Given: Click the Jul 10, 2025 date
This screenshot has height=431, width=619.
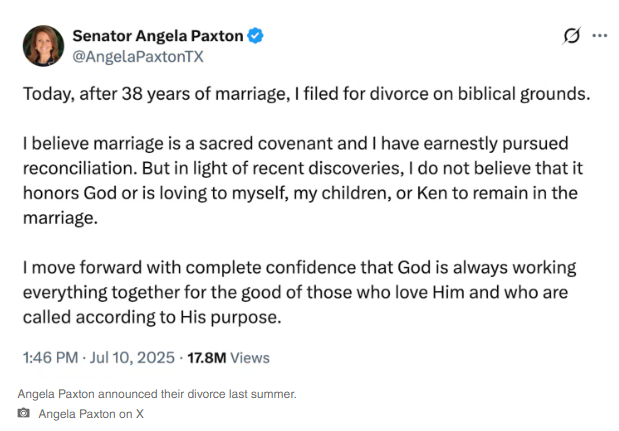Looking at the screenshot, I should [133, 357].
